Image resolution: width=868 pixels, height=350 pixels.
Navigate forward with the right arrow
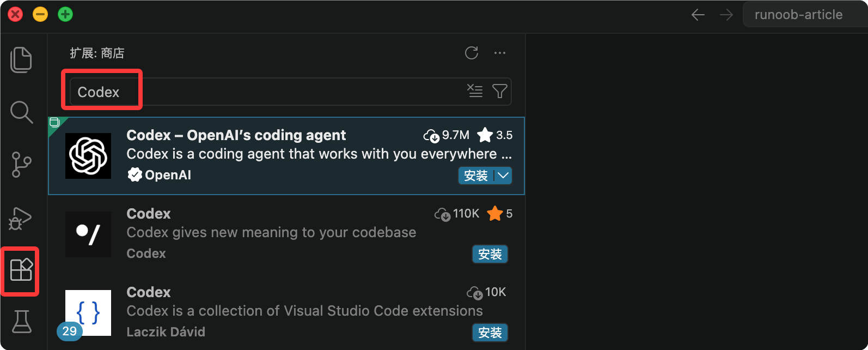[726, 15]
